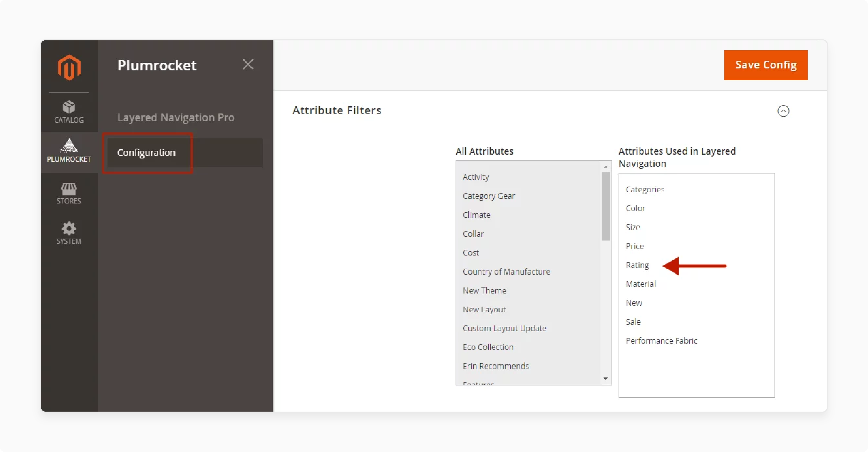Click scroll up arrow of All Attributes
868x452 pixels.
605,167
